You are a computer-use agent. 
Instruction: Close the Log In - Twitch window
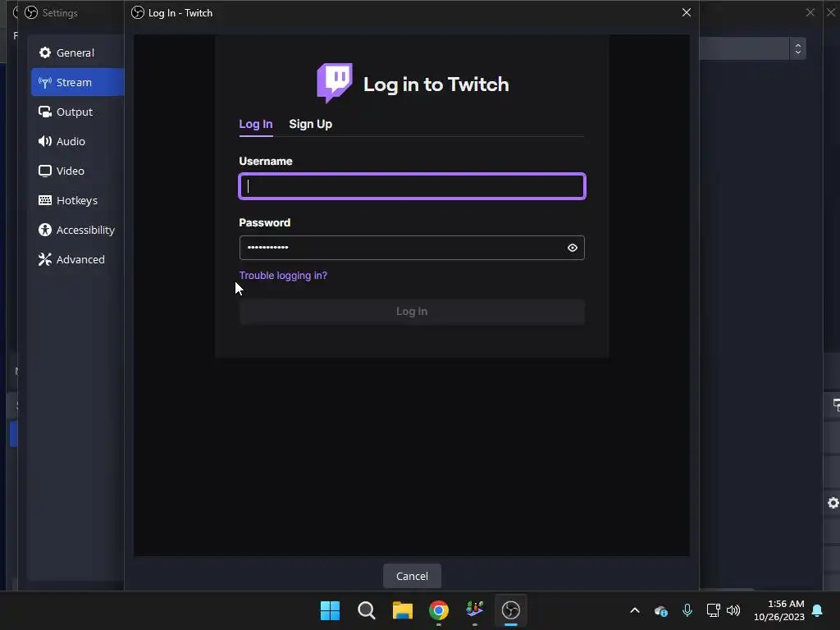(x=687, y=12)
